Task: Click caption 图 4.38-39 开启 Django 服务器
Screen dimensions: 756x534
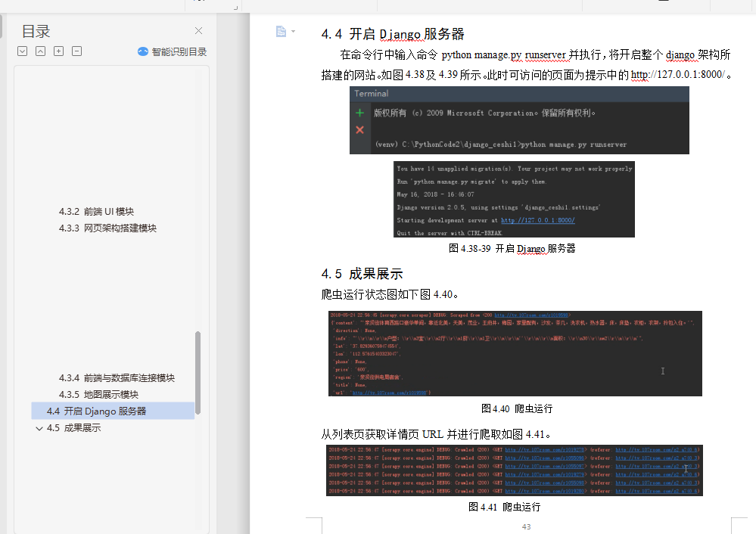Action: click(512, 249)
